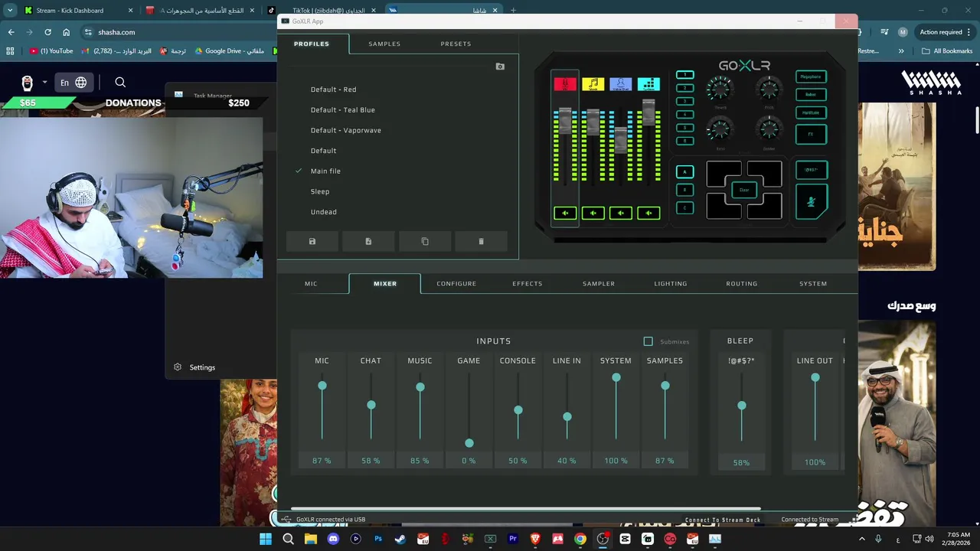Click the save profile icon below the profile list
This screenshot has width=980, height=551.
click(312, 242)
